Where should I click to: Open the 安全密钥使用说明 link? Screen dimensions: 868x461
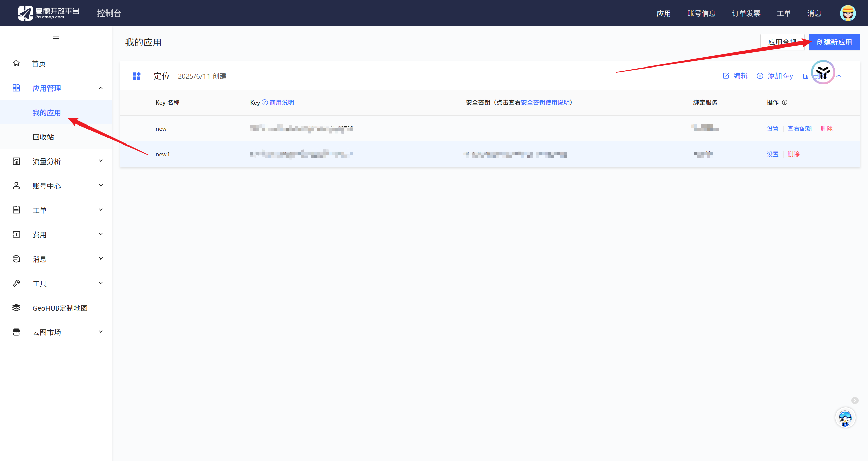point(545,102)
